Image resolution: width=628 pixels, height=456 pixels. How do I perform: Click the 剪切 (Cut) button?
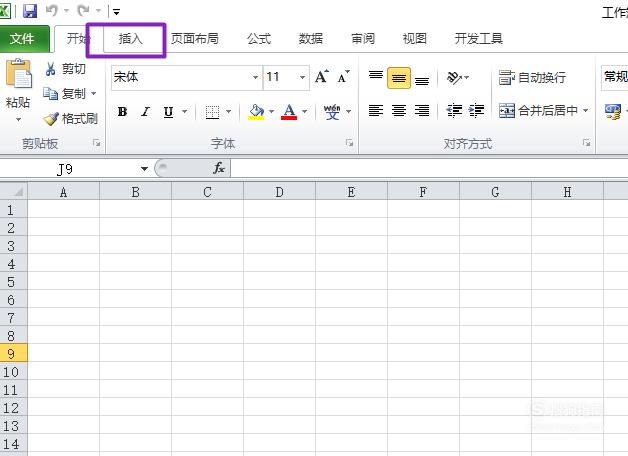pyautogui.click(x=66, y=69)
